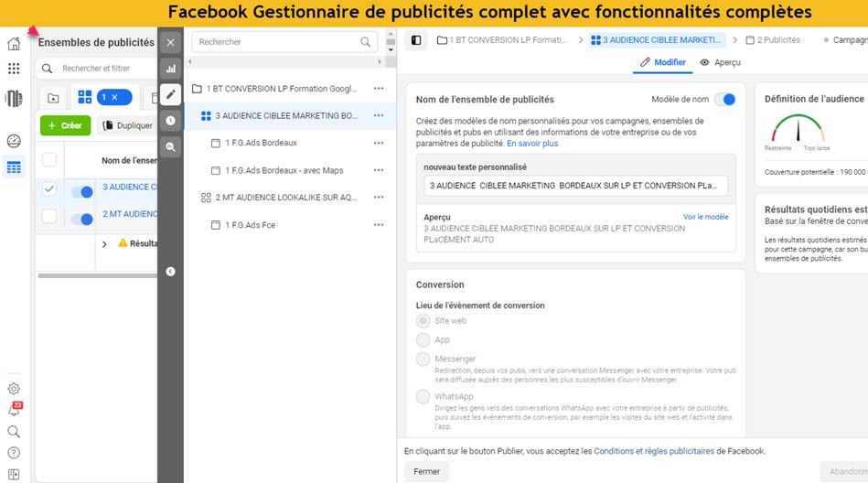Toggle the left panel layout icon
Screen dimensions: 868x483
[416, 40]
